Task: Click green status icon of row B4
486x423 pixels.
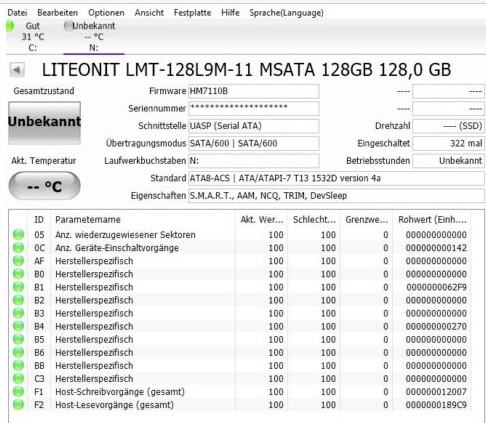Action: 18,326
